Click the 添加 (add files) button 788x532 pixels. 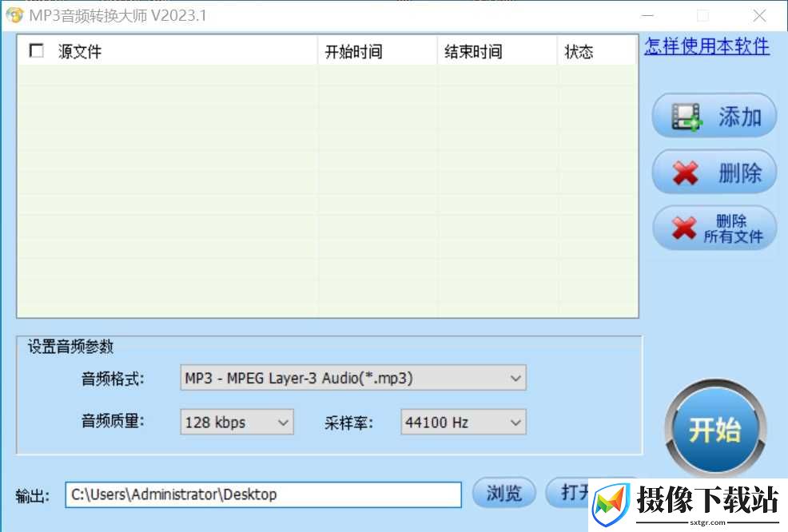(714, 116)
